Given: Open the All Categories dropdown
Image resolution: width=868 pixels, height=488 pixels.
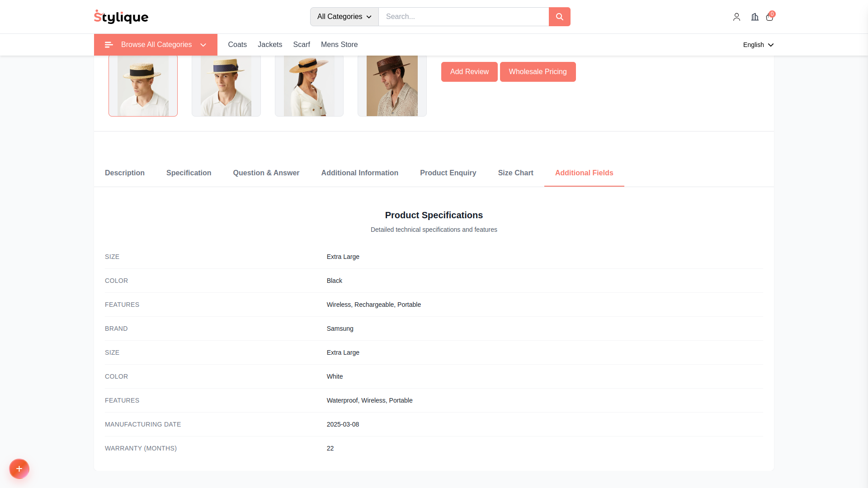Looking at the screenshot, I should 344,17.
